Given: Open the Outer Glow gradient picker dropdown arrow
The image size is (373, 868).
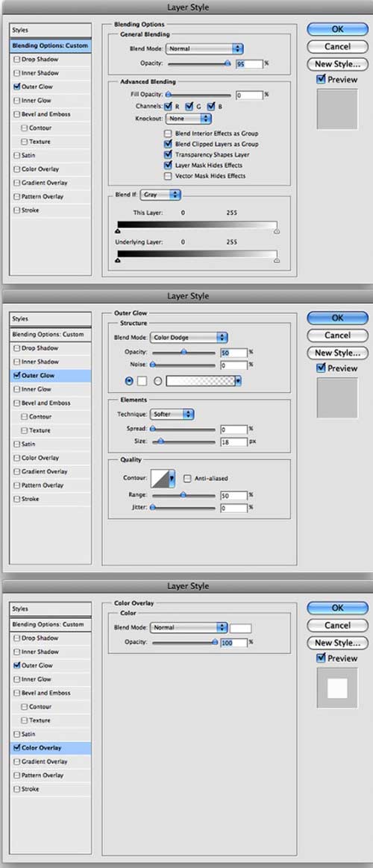Looking at the screenshot, I should (239, 381).
